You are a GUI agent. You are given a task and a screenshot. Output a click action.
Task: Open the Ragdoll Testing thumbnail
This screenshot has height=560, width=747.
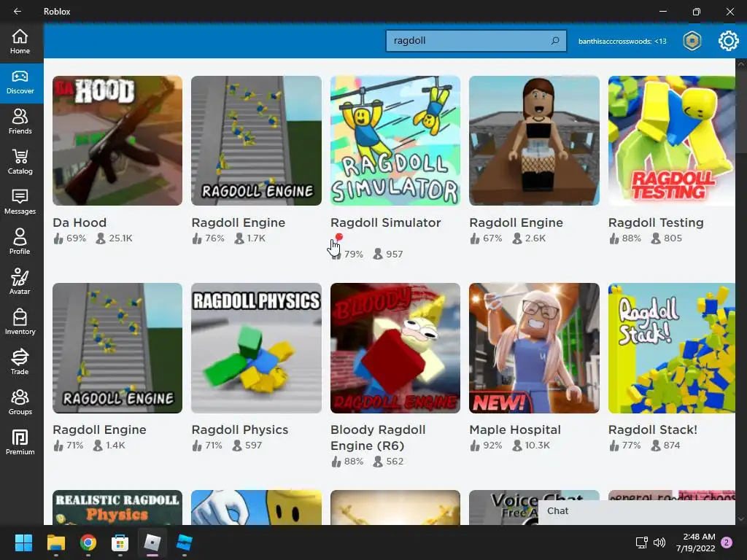672,141
